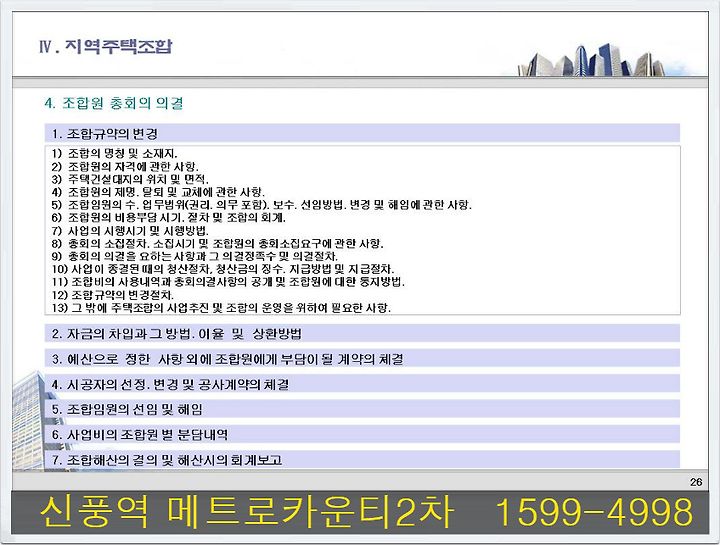Click line '6) 조합원의 비용부담 시기'
Viewport: 720px width, 545px height.
coord(169,218)
